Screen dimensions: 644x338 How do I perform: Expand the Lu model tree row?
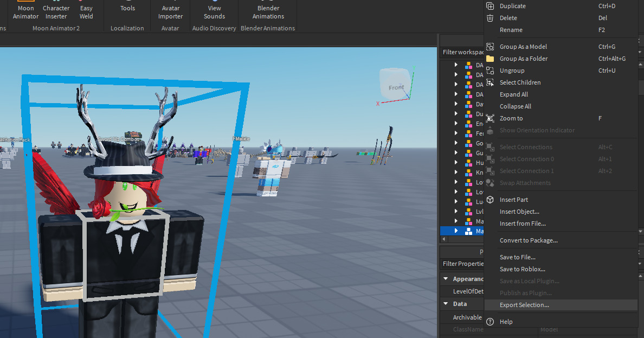(x=456, y=201)
